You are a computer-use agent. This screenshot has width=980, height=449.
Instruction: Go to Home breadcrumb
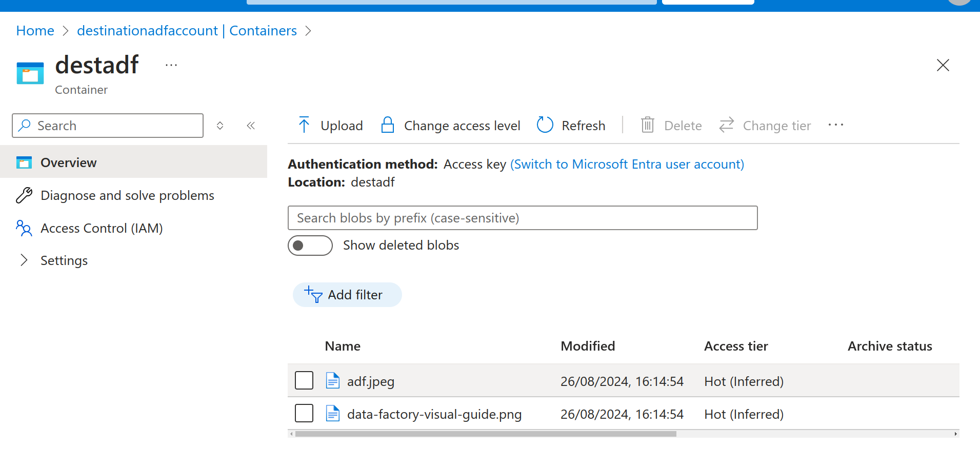coord(35,31)
